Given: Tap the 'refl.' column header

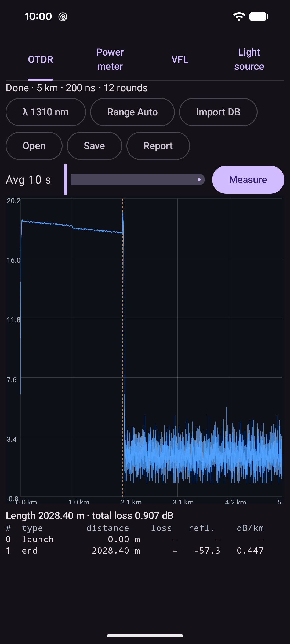Looking at the screenshot, I should click(x=202, y=528).
